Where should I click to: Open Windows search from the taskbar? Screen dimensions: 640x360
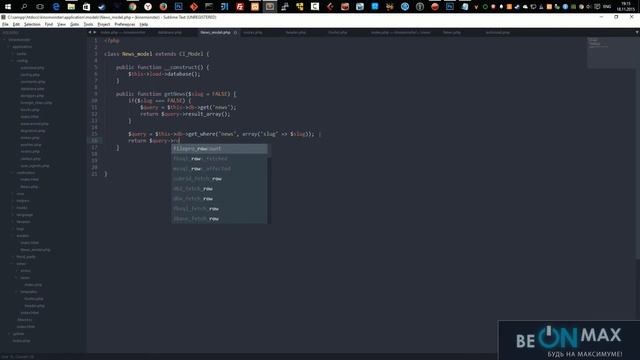[x=24, y=7]
